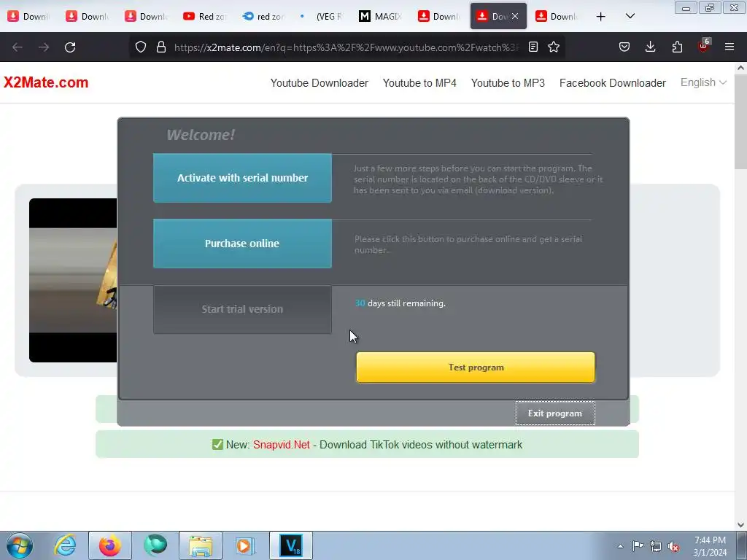Click the Firefox taskbar icon
The width and height of the screenshot is (747, 560).
pos(109,545)
